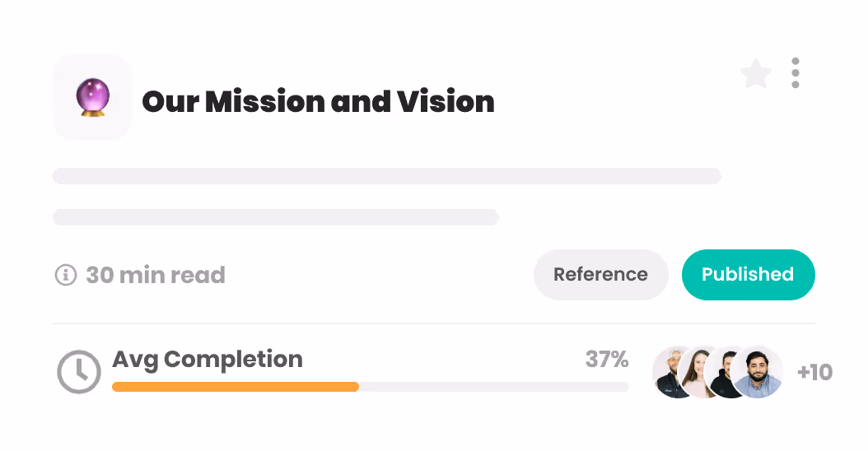Click the Published status badge
This screenshot has height=451, width=868.
[748, 275]
